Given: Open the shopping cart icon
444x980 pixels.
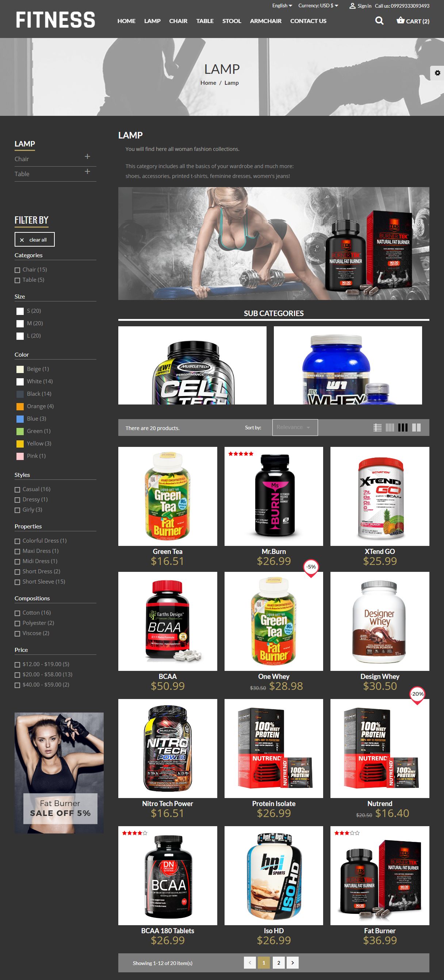Looking at the screenshot, I should click(400, 20).
